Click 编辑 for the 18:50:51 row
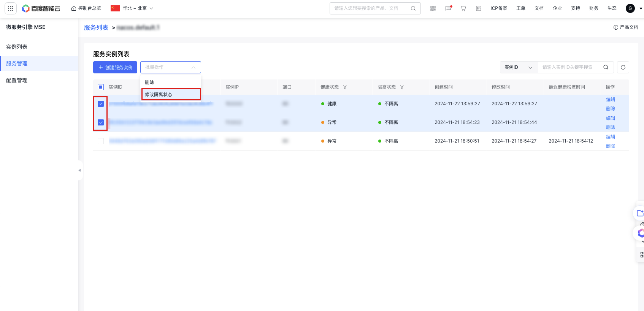The height and width of the screenshot is (311, 644). (611, 137)
